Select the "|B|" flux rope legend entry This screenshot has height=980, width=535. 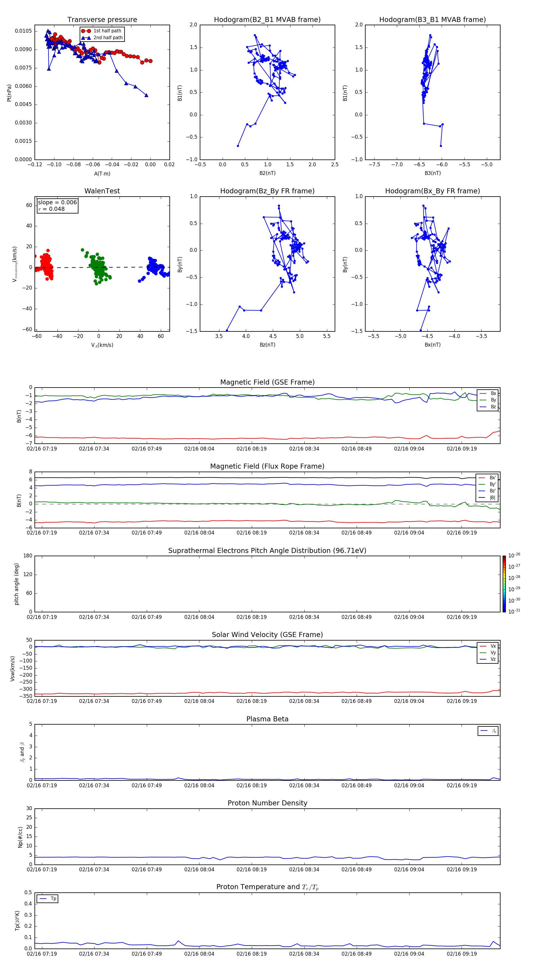(x=487, y=498)
